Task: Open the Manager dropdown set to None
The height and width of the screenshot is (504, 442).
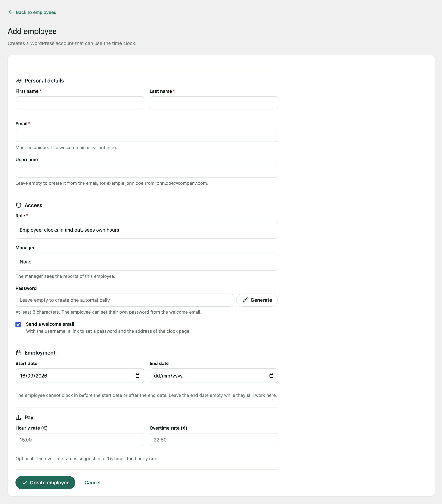Action: (147, 262)
